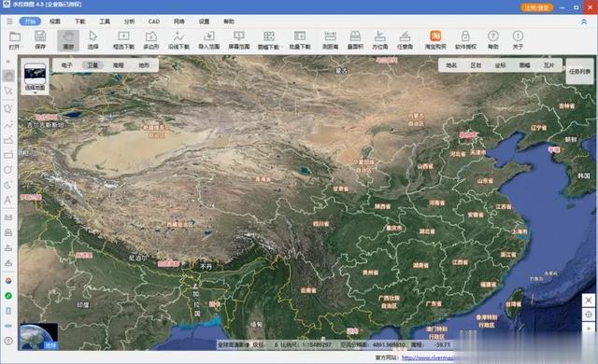Screen dimensions: 598x364
Task: Toggle the 坐标 coordinate grid overlay
Action: pos(500,65)
